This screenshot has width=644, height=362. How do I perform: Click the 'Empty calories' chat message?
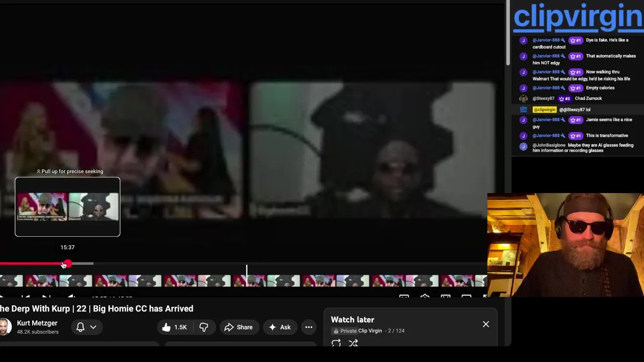tap(600, 88)
